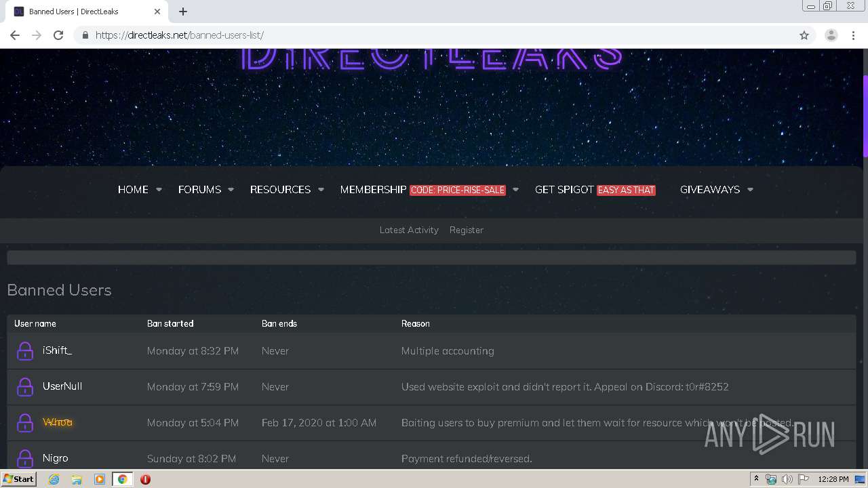Screen dimensions: 868x488
Task: Click the Windows Start button
Action: (18, 479)
